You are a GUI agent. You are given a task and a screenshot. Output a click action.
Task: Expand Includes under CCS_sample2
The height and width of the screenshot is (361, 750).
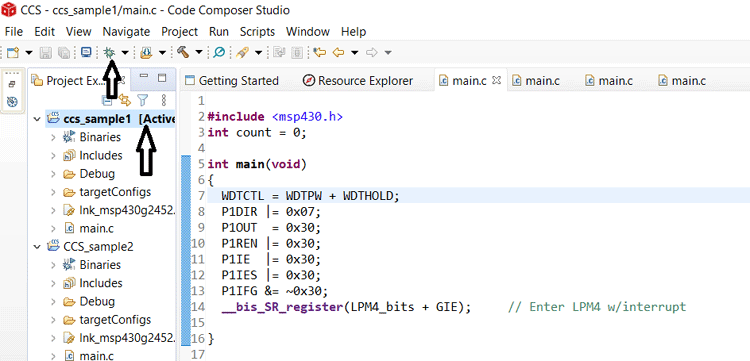pos(54,283)
